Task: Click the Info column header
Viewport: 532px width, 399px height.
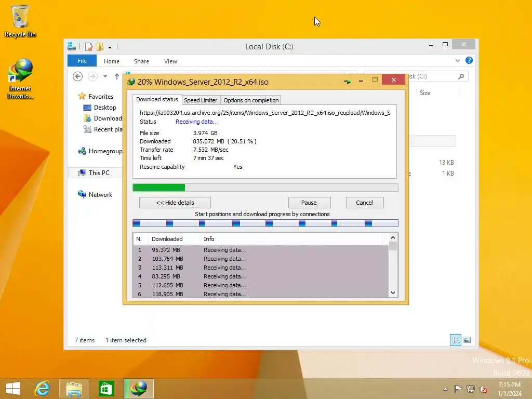Action: 292,239
